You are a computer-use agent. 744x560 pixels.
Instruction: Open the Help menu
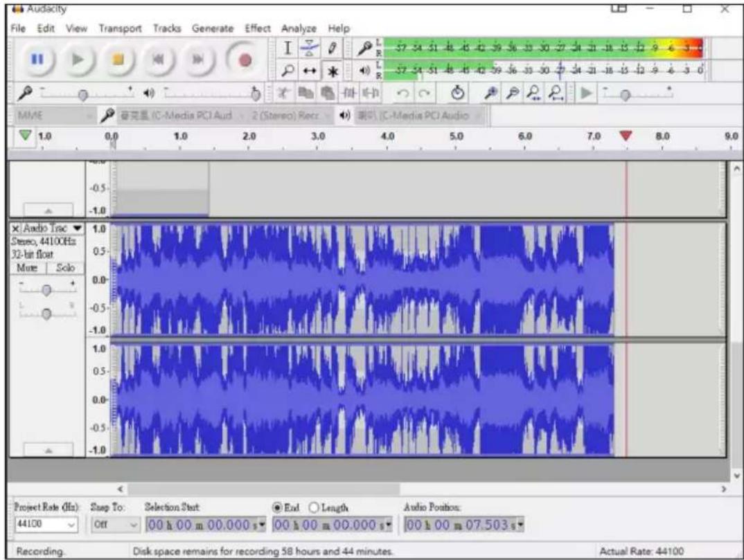(x=339, y=28)
